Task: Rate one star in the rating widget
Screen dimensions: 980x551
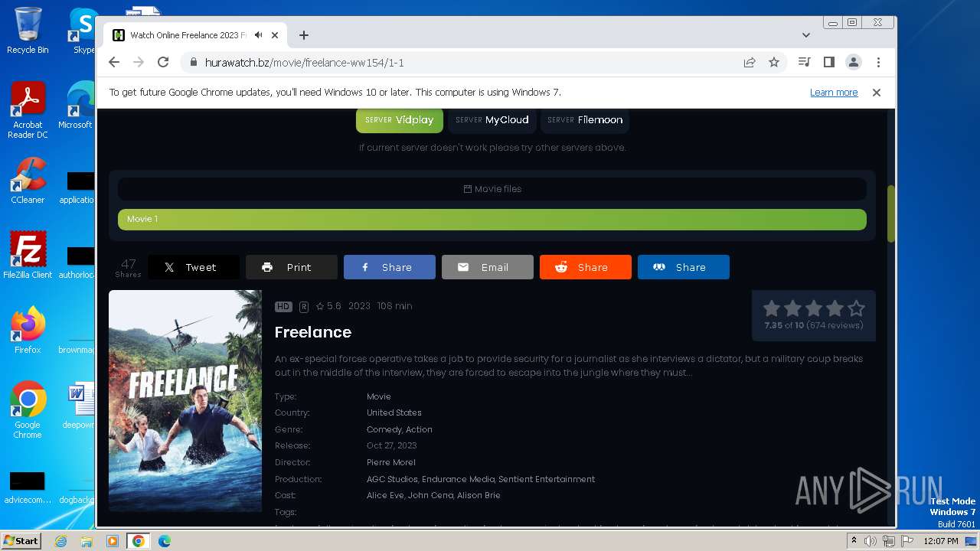Action: (772, 308)
